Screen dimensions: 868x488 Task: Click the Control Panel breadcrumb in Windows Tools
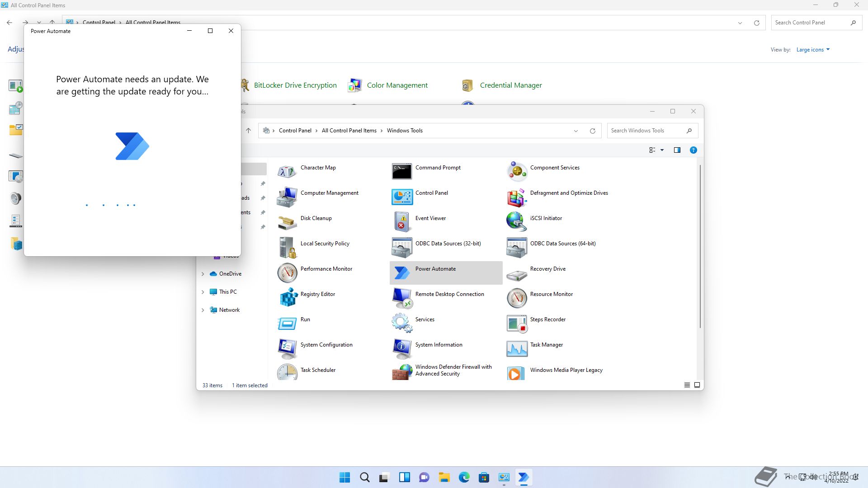pyautogui.click(x=295, y=131)
